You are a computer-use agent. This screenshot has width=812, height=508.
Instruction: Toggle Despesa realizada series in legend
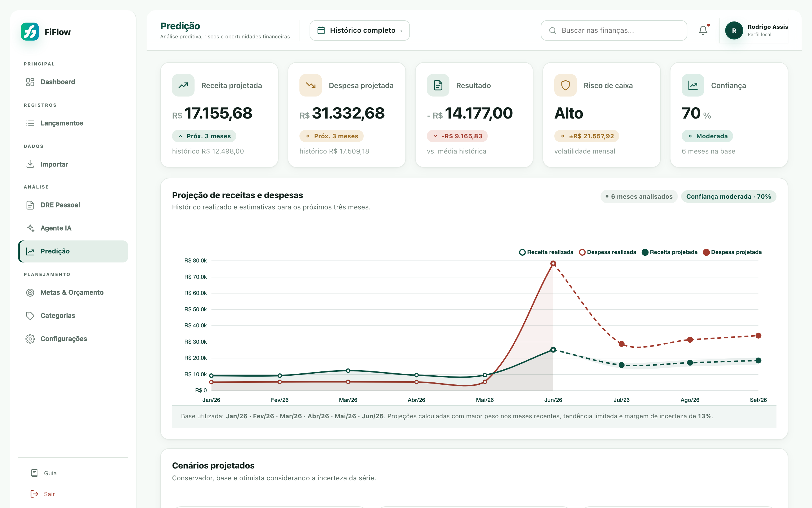[x=607, y=252]
